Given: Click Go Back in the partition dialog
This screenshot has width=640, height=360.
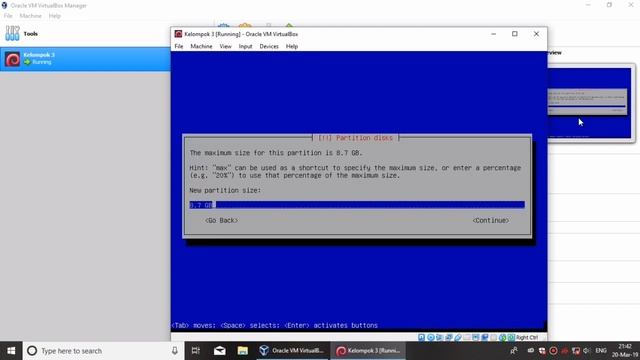Looking at the screenshot, I should click(x=221, y=220).
